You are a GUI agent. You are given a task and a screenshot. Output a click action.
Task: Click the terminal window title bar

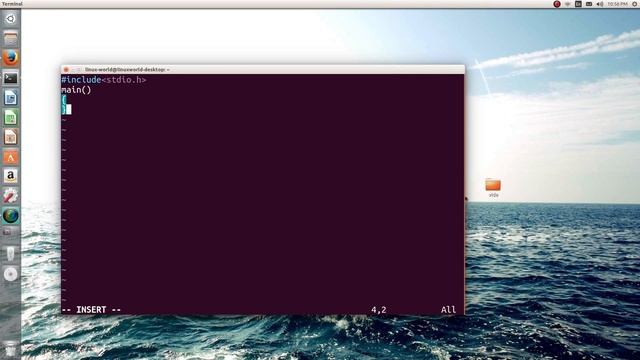[x=263, y=70]
